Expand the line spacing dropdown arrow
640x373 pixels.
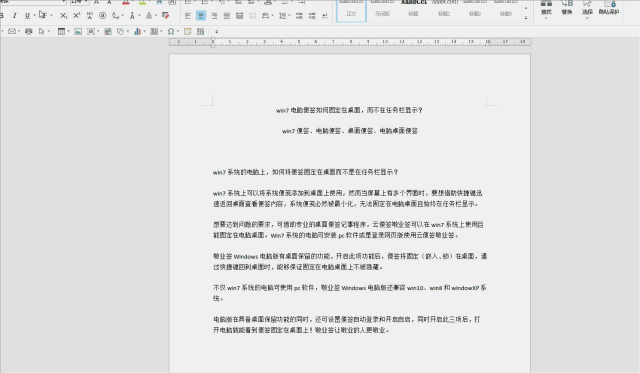coord(289,16)
